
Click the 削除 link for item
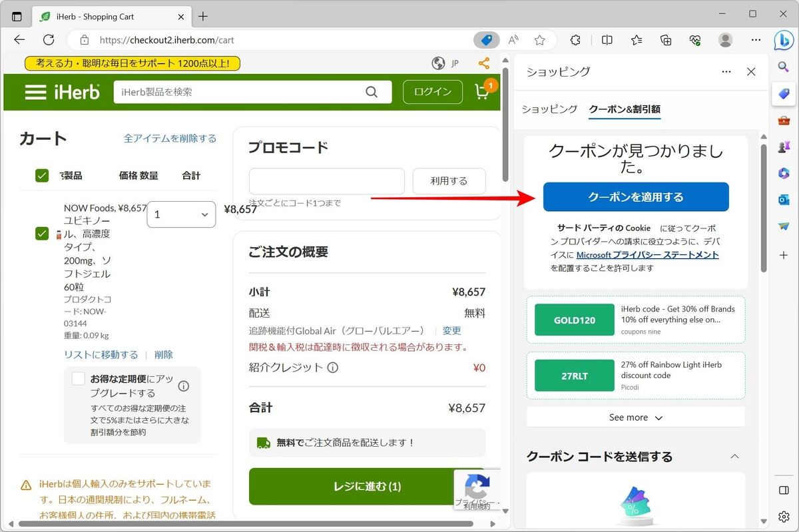164,355
